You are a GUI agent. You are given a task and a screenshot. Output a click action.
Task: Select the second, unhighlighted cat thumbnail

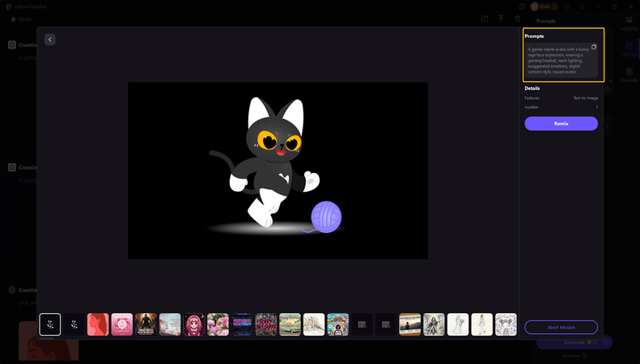pyautogui.click(x=74, y=324)
